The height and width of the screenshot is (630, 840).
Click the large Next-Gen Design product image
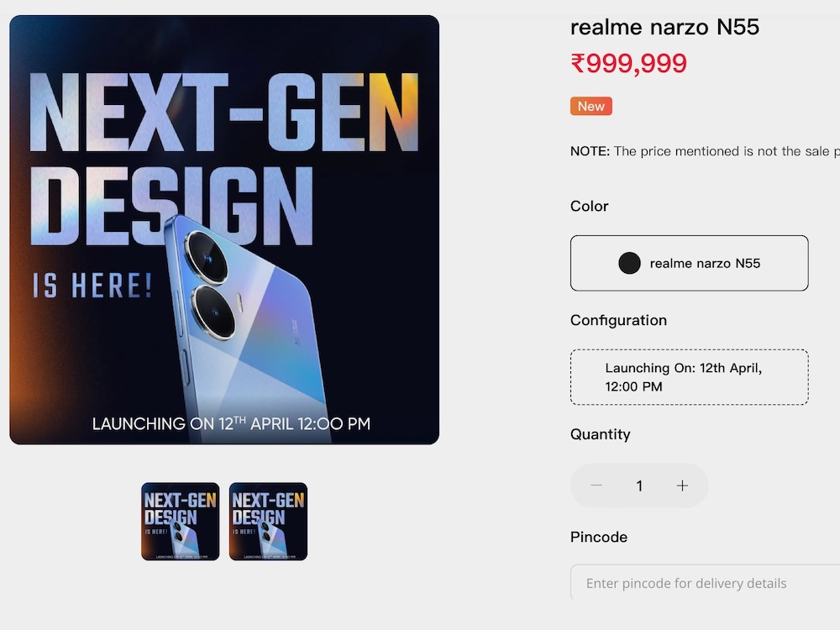point(224,230)
